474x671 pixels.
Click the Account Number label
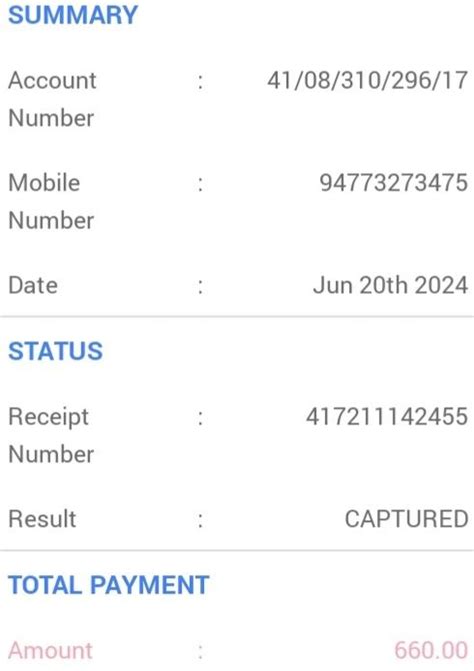coord(52,99)
